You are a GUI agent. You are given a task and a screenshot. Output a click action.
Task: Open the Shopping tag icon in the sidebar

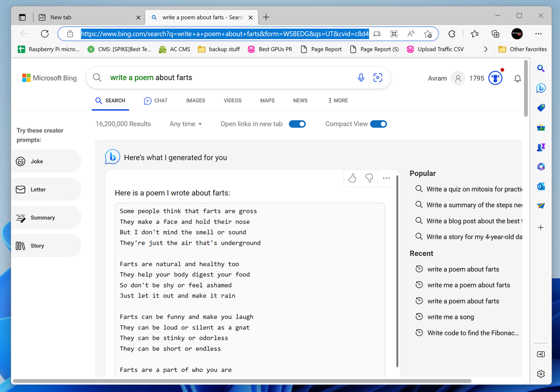[x=540, y=107]
